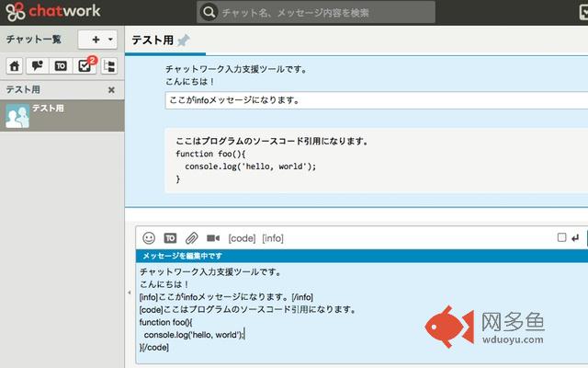Open the task icon at the header's right edge

click(x=583, y=12)
